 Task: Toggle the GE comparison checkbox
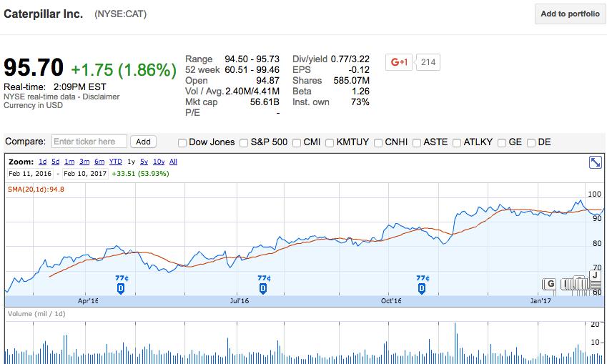coord(503,142)
